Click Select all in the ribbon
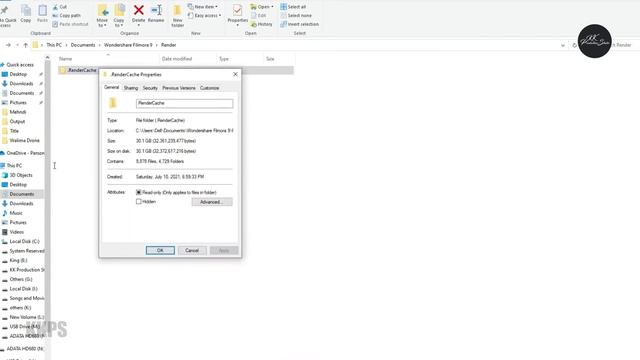Screen dimensions: 640x360 (x=293, y=7)
